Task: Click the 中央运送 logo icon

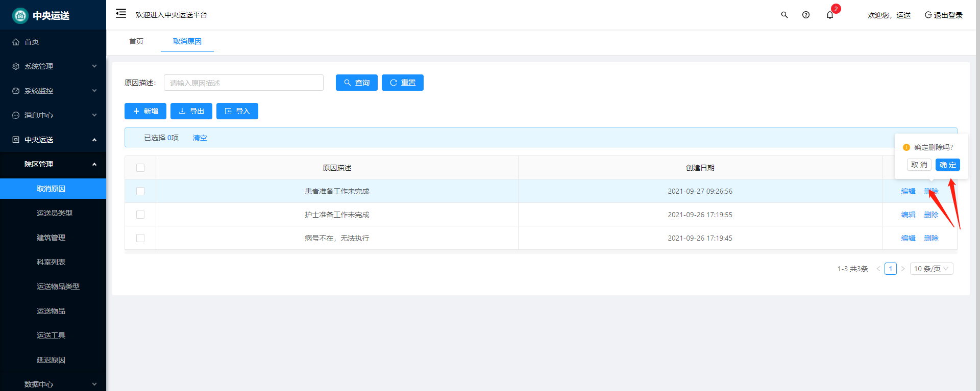Action: tap(20, 16)
